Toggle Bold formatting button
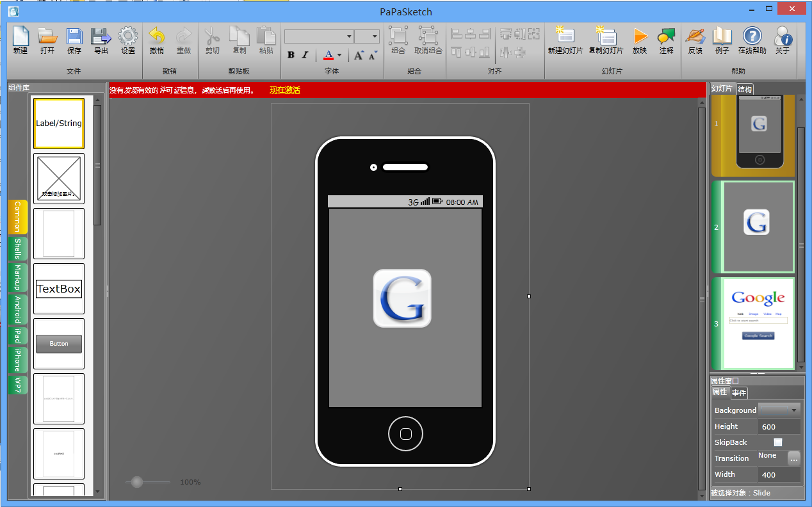Image resolution: width=812 pixels, height=507 pixels. coord(291,55)
